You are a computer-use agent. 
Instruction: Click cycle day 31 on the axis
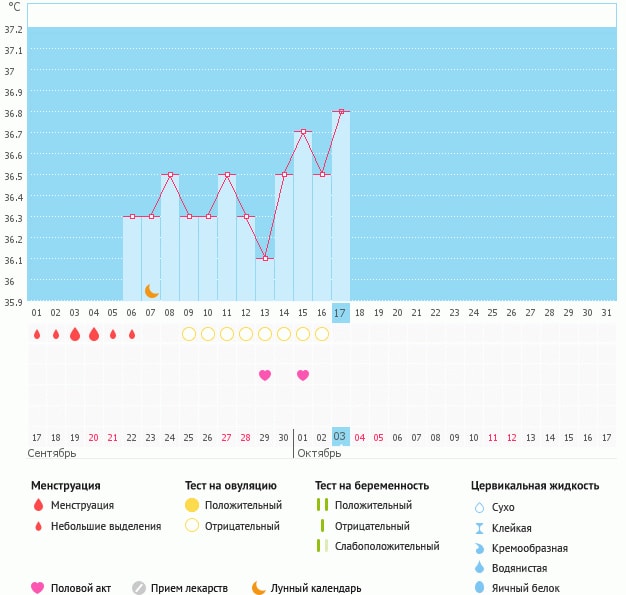606,313
